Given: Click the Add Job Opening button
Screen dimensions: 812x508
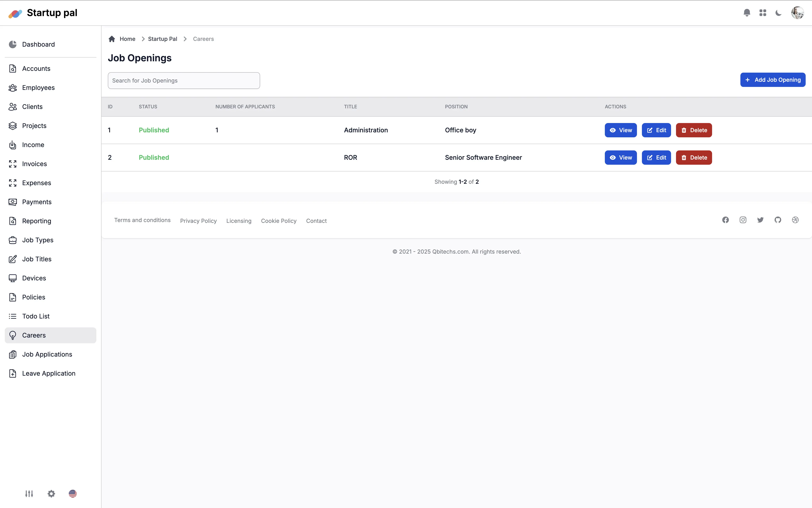Looking at the screenshot, I should pyautogui.click(x=773, y=80).
